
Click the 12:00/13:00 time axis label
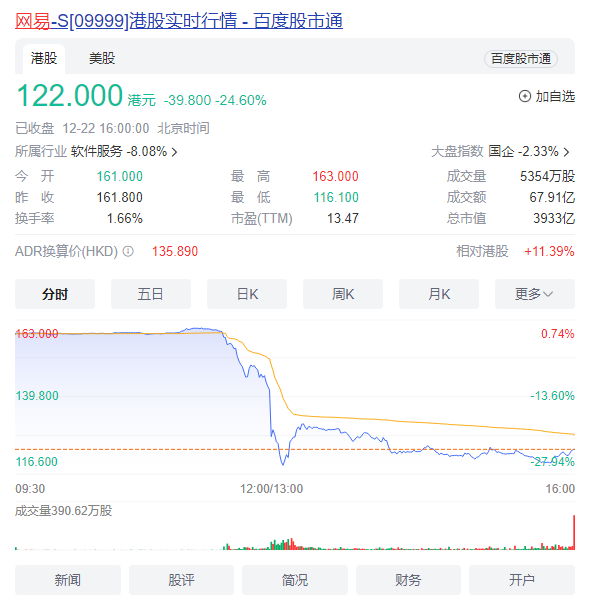pyautogui.click(x=271, y=489)
